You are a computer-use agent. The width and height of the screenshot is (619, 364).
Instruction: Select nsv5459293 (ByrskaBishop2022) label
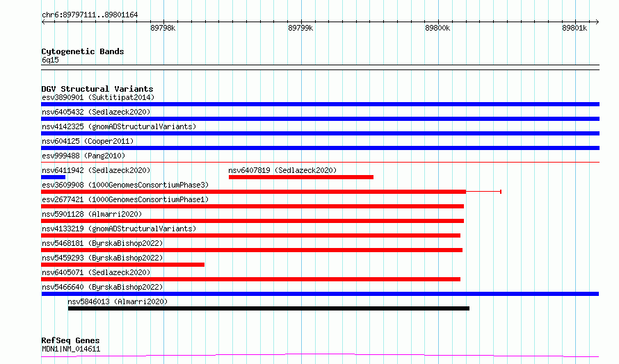pyautogui.click(x=102, y=258)
